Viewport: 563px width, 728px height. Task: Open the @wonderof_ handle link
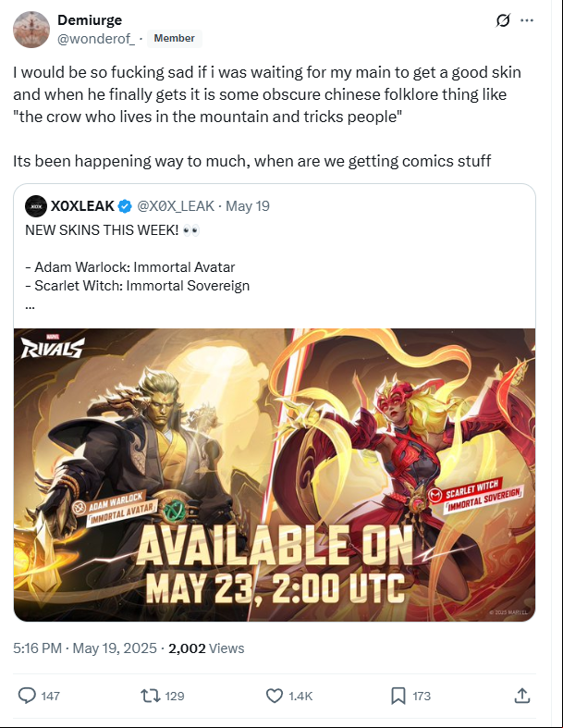[x=96, y=39]
